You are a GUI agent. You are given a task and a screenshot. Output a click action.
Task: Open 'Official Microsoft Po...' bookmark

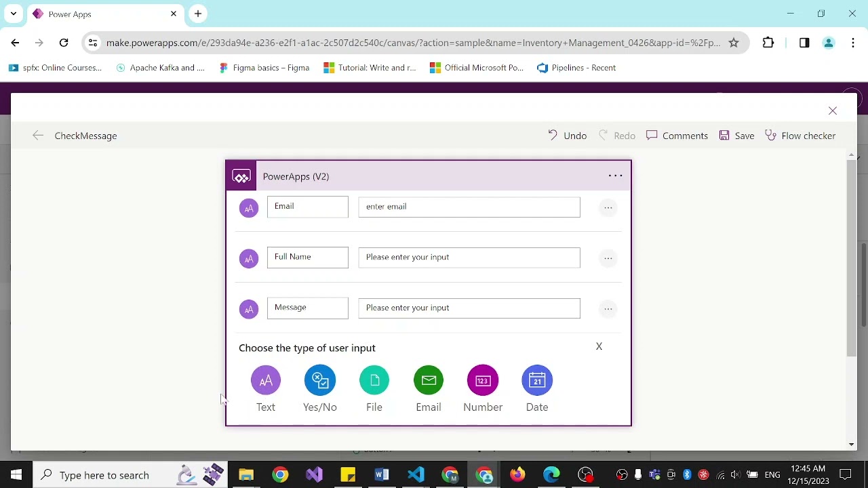point(477,68)
